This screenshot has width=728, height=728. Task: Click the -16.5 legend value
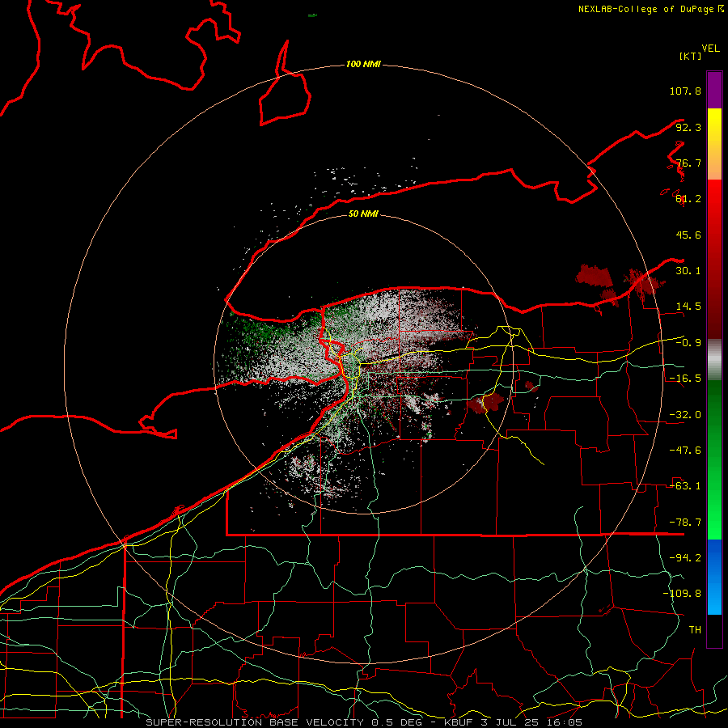pos(685,379)
